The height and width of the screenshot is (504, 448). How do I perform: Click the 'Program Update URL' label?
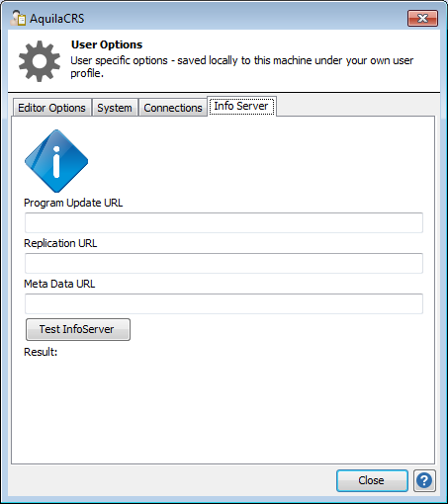[x=73, y=203]
